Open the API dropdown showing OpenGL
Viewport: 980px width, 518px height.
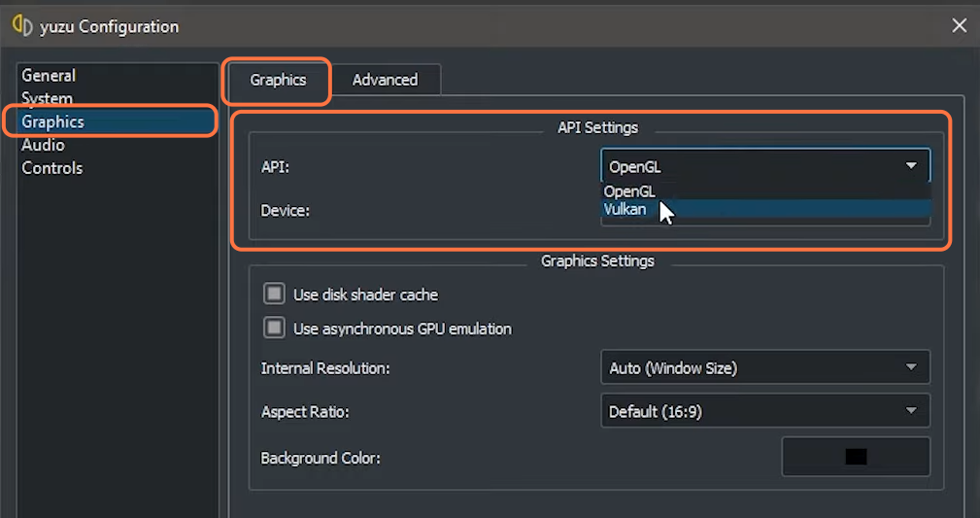point(765,166)
